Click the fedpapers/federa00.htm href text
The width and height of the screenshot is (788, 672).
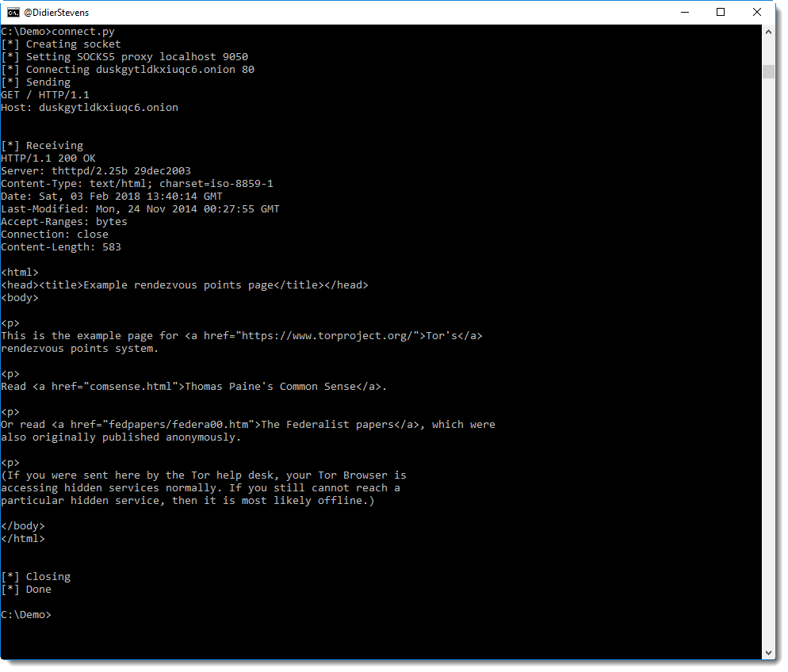tap(178, 425)
